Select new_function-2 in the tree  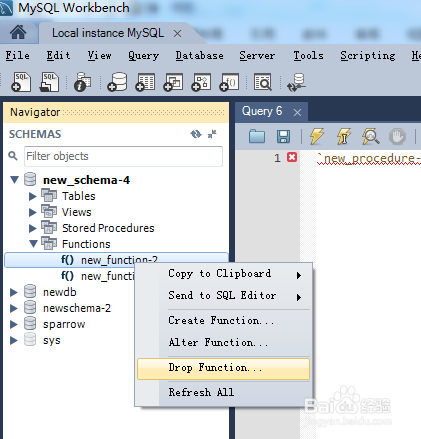coord(116,260)
